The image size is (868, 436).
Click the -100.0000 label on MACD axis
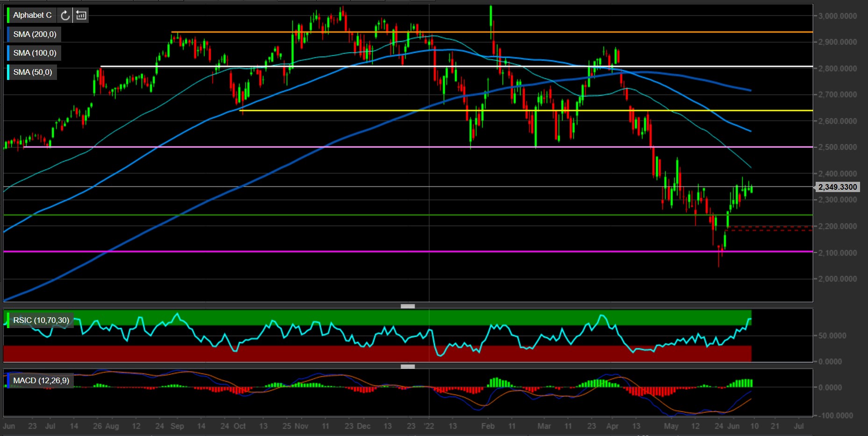point(836,415)
